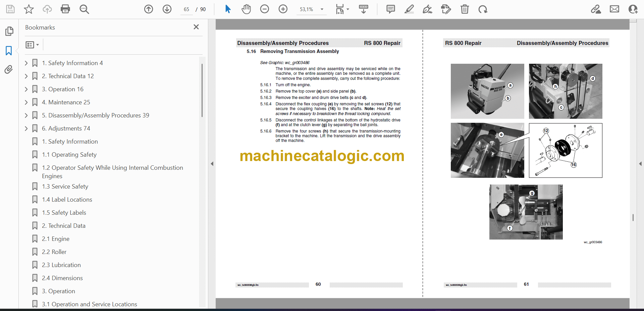Screen dimensions: 644x311
Task: Open the zoom level dropdown
Action: (322, 9)
